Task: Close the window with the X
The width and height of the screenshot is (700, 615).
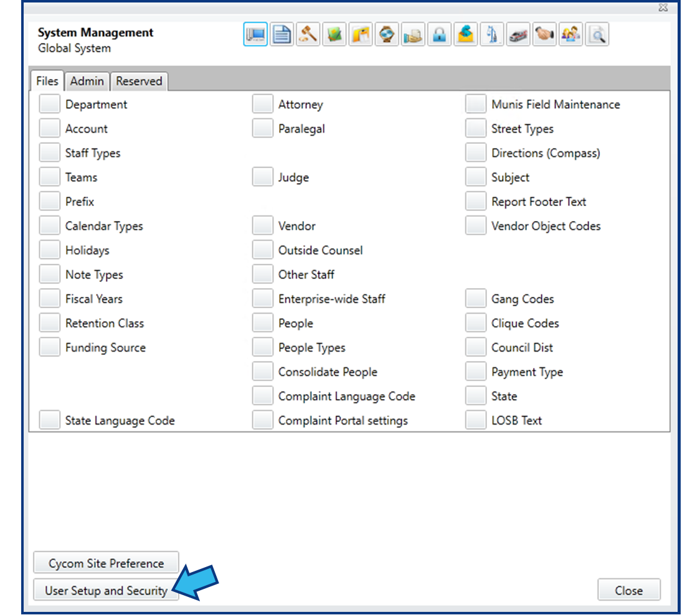Action: [x=663, y=7]
